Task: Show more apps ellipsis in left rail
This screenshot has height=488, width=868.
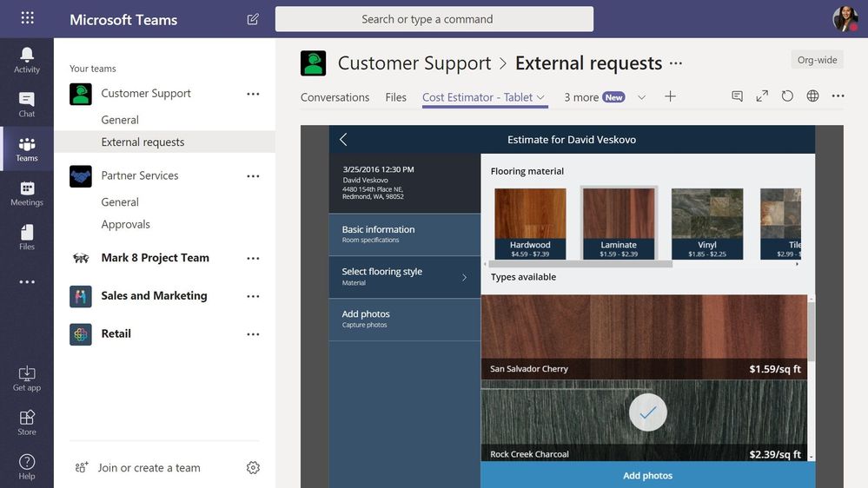Action: (x=27, y=282)
